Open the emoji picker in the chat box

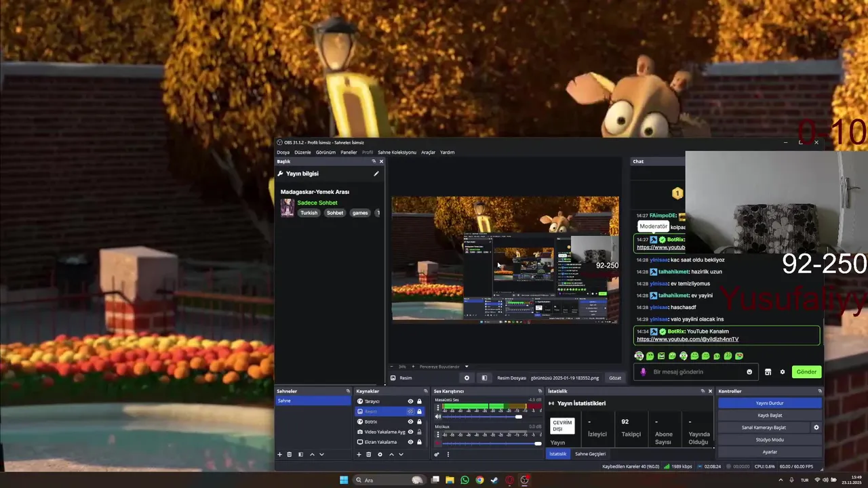[749, 371]
